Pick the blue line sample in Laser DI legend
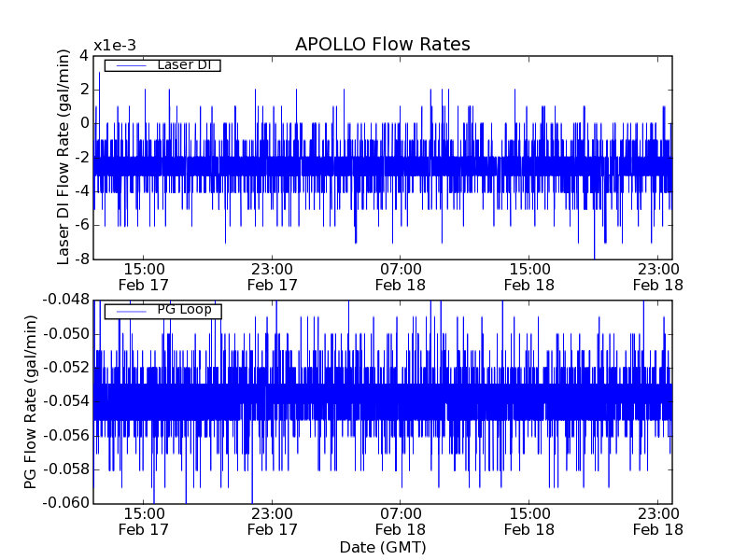This screenshot has height=560, width=747. (x=130, y=65)
